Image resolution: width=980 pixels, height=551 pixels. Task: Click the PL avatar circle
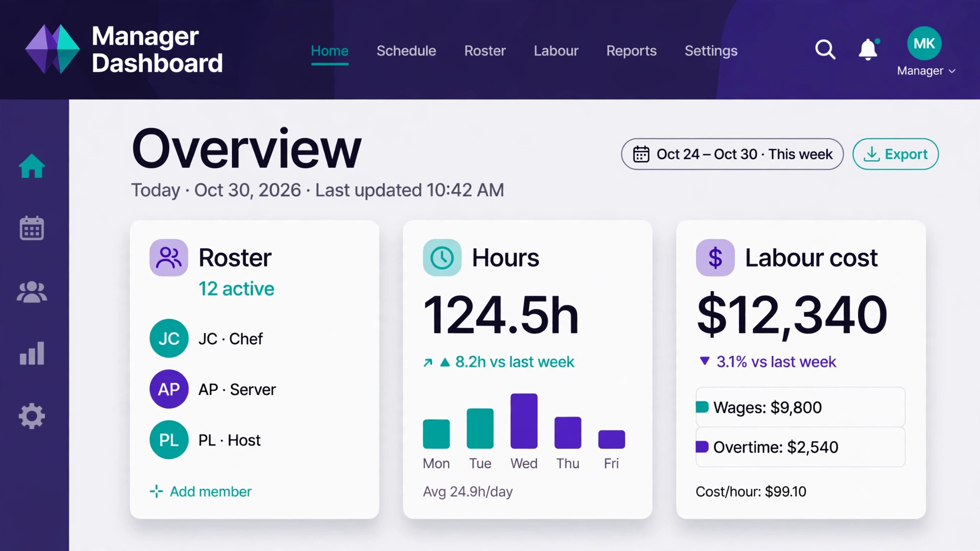point(169,440)
